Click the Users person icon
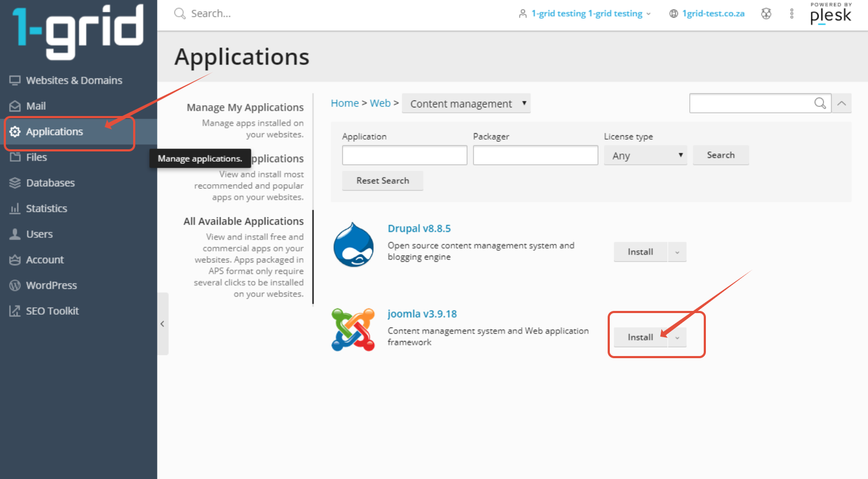The width and height of the screenshot is (868, 479). (15, 234)
